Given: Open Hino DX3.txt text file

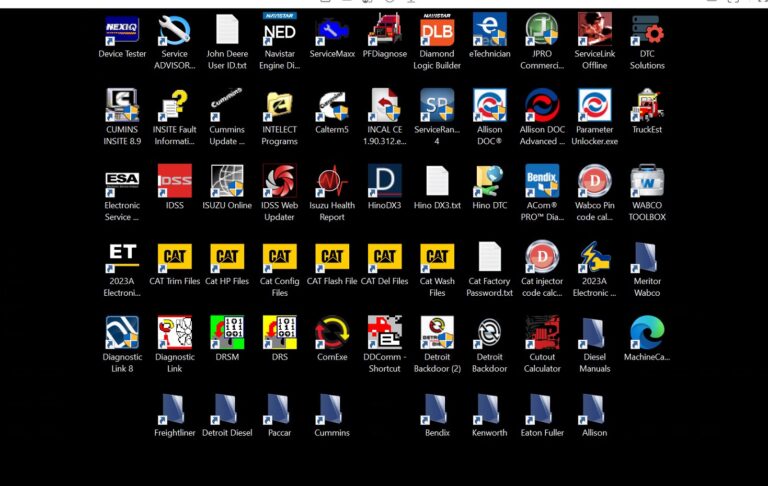Looking at the screenshot, I should (x=437, y=181).
